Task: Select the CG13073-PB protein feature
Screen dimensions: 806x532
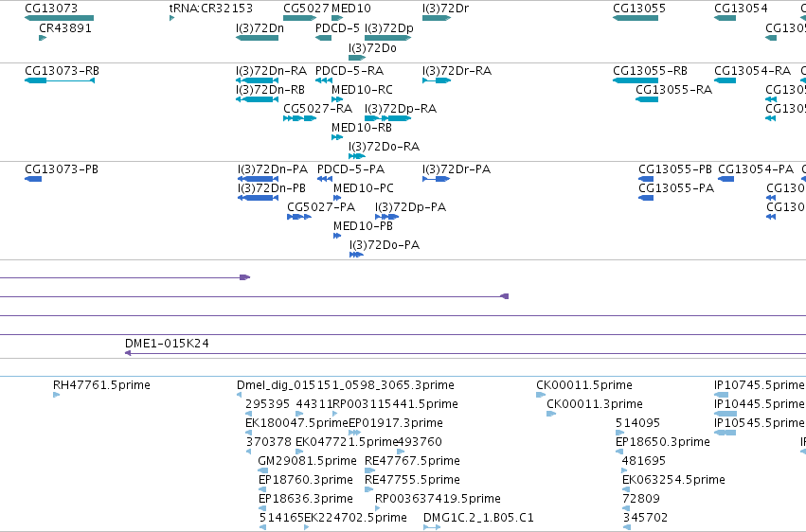Action: click(33, 179)
